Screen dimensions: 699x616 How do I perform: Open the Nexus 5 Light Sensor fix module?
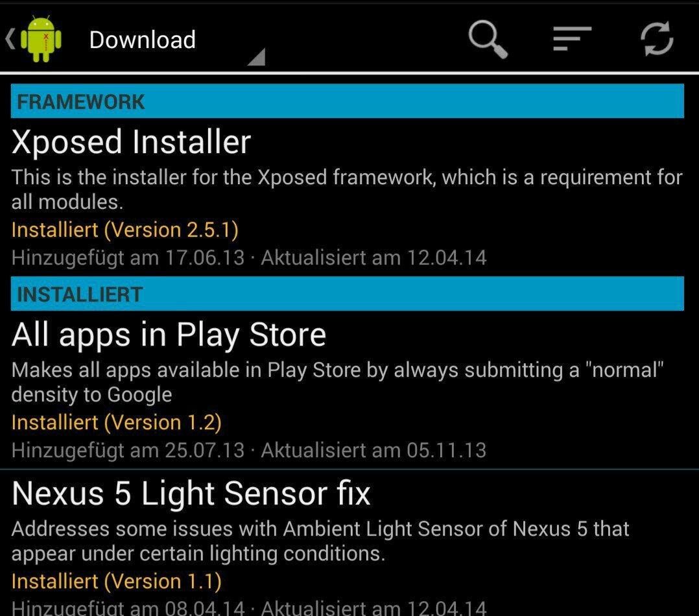click(191, 493)
